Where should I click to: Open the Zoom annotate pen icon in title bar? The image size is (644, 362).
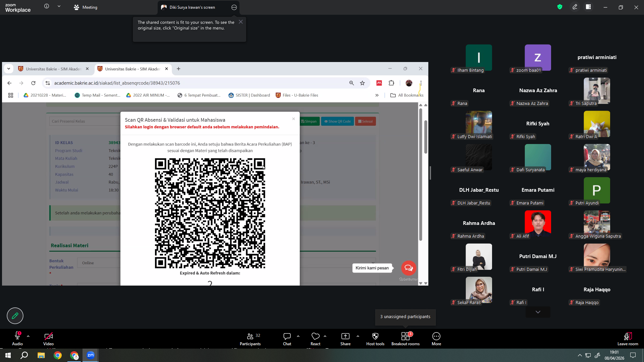point(575,7)
